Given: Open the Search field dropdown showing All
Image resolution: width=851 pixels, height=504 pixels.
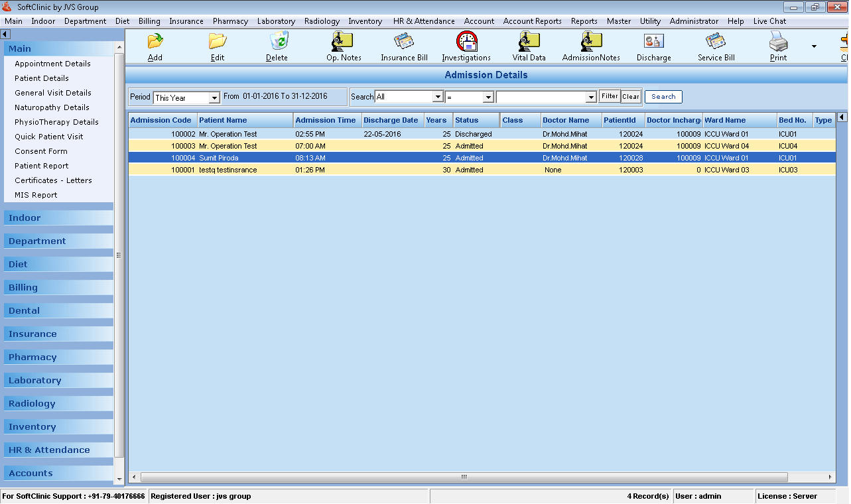Looking at the screenshot, I should 438,97.
